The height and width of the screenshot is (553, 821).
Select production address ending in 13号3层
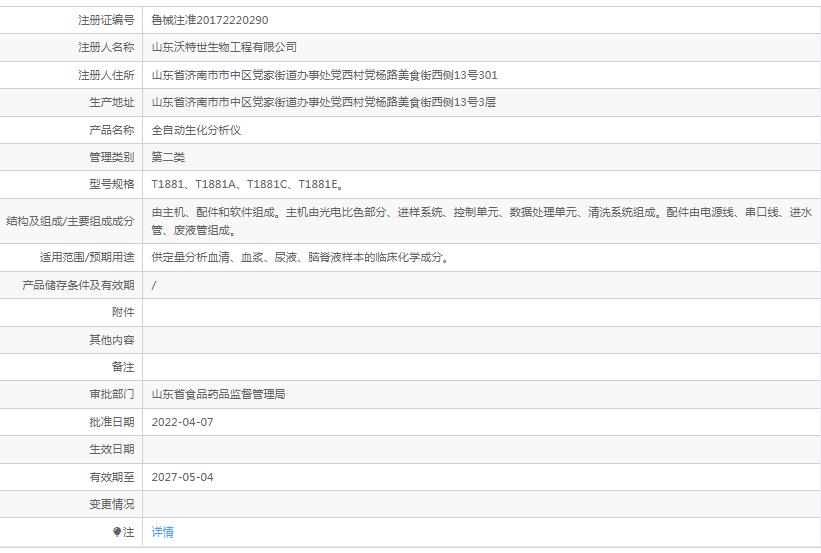[x=324, y=102]
